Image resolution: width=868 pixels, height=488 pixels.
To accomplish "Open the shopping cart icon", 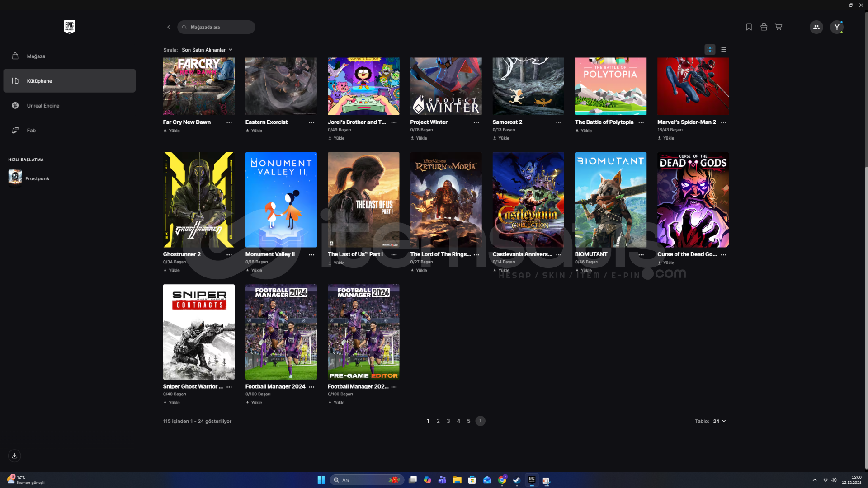I will pyautogui.click(x=778, y=27).
